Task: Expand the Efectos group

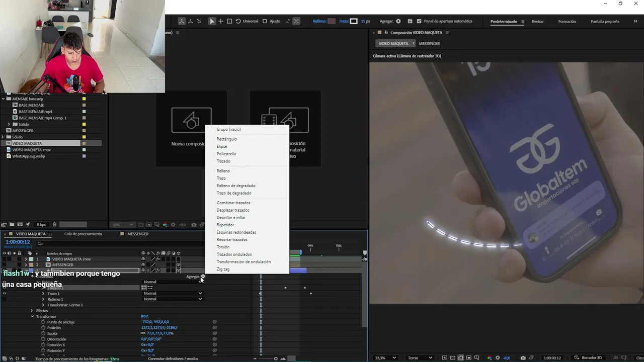Action: coord(32,311)
